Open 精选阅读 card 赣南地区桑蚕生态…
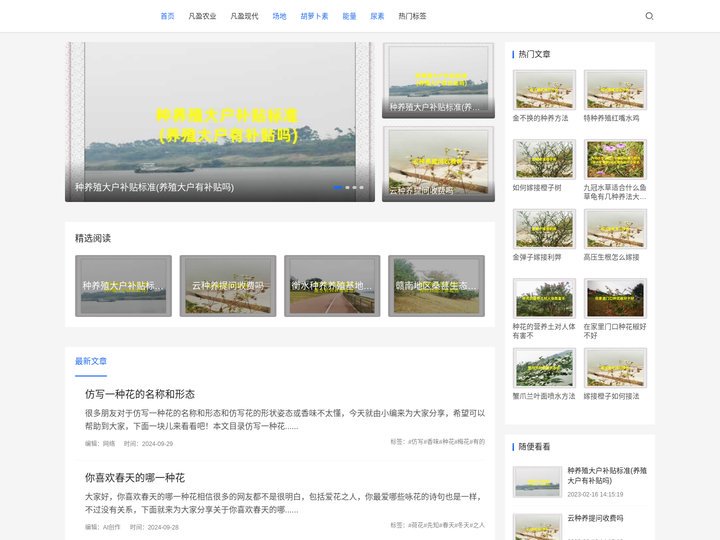The width and height of the screenshot is (720, 540). pos(436,286)
